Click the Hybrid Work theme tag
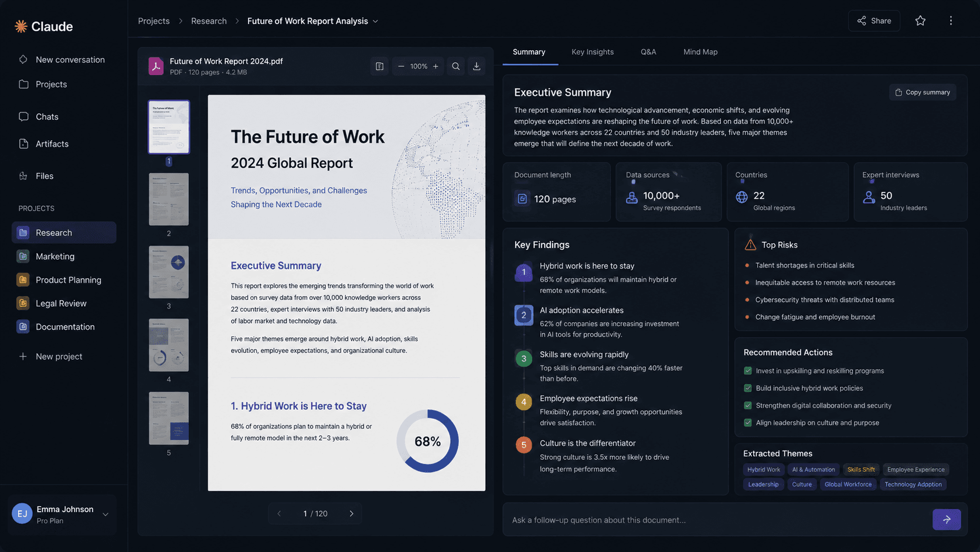The height and width of the screenshot is (552, 980). [764, 470]
